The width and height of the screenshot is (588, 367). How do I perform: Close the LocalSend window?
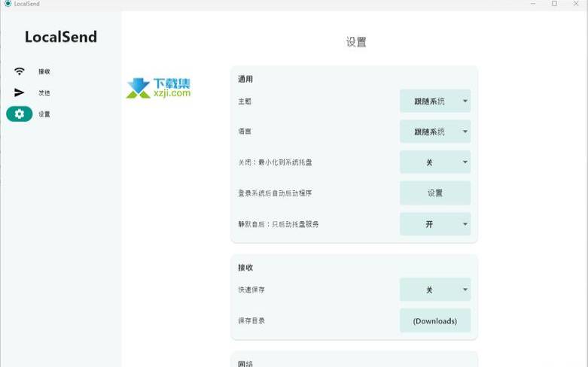pos(576,3)
